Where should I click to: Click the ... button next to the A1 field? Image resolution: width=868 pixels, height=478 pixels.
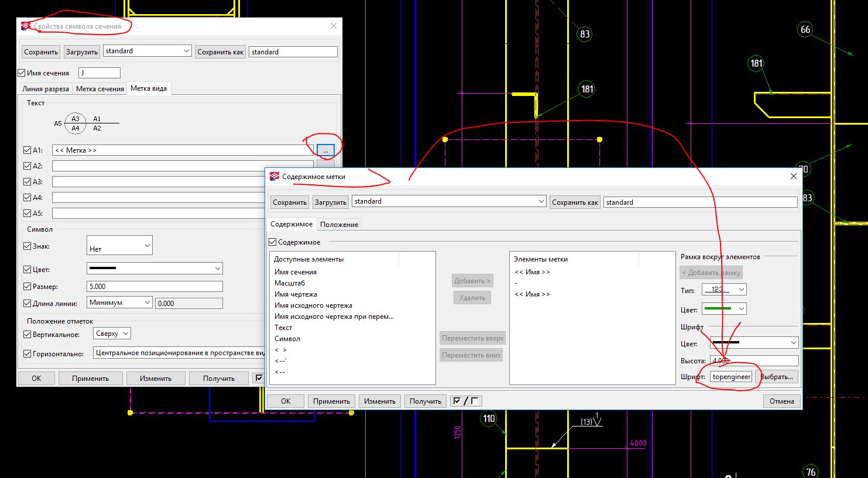[x=325, y=150]
